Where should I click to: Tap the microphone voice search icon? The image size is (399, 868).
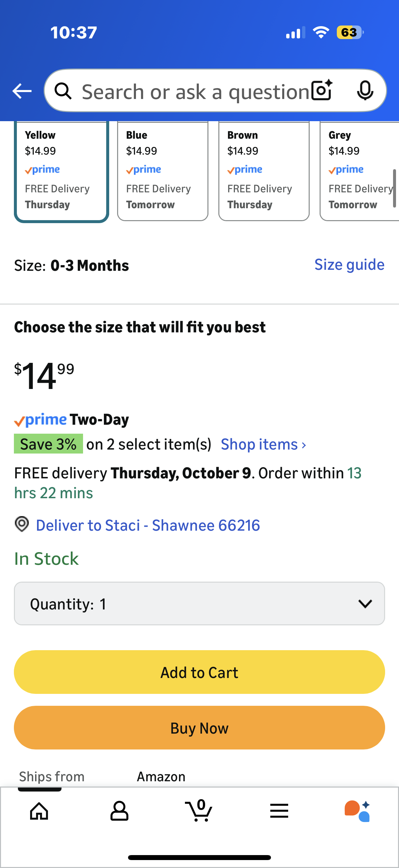tap(365, 90)
